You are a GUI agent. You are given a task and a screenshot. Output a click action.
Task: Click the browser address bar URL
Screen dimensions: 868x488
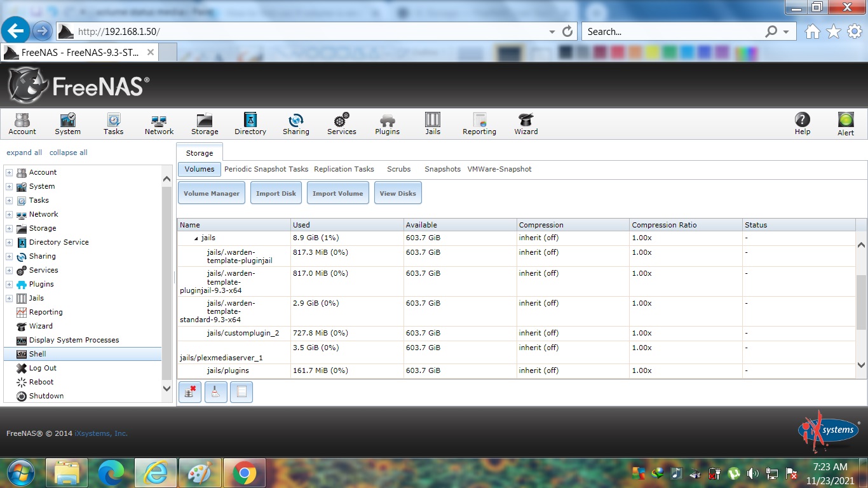click(119, 31)
